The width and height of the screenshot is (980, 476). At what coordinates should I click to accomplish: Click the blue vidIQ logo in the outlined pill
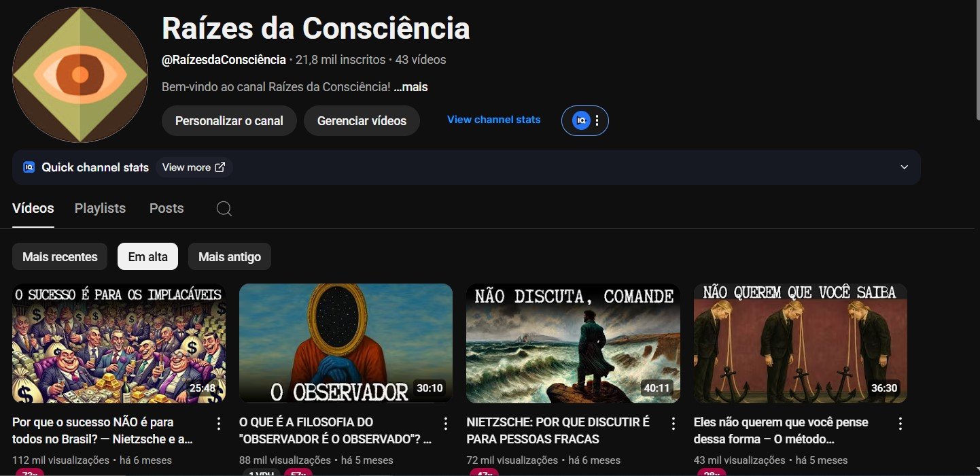[580, 120]
